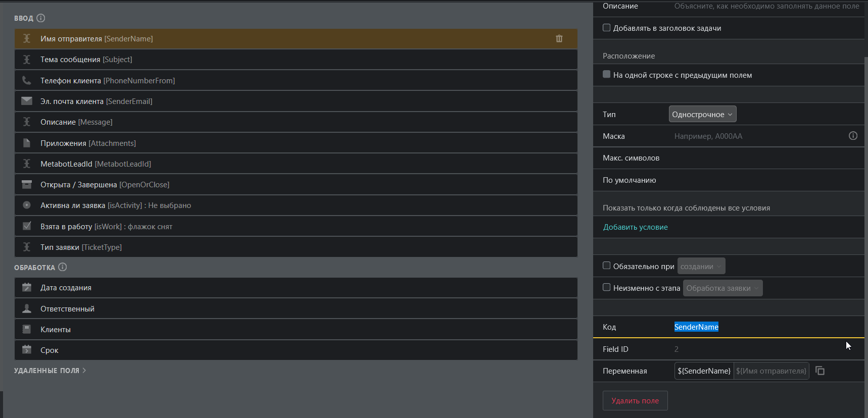Select the Описание [Message] field
Viewport: 868px width, 418px height.
(x=296, y=122)
